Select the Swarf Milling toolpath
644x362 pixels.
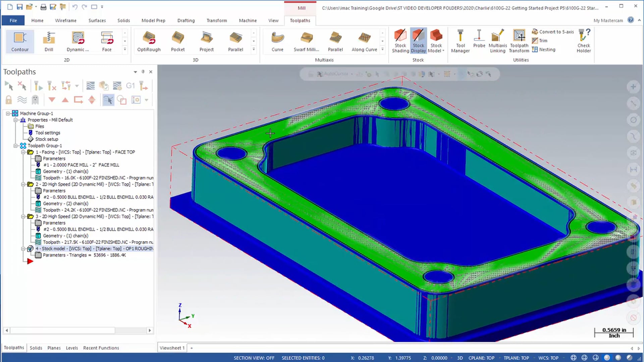[x=307, y=41]
